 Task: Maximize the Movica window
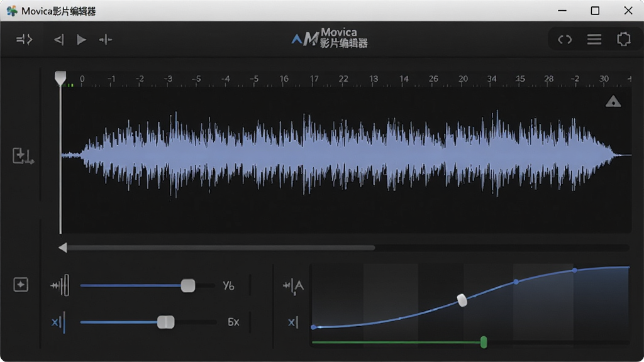595,11
